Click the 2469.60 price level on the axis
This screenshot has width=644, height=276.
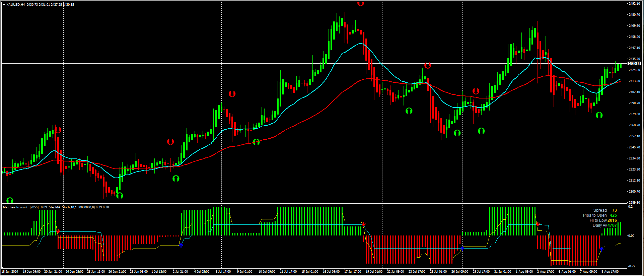[634, 26]
